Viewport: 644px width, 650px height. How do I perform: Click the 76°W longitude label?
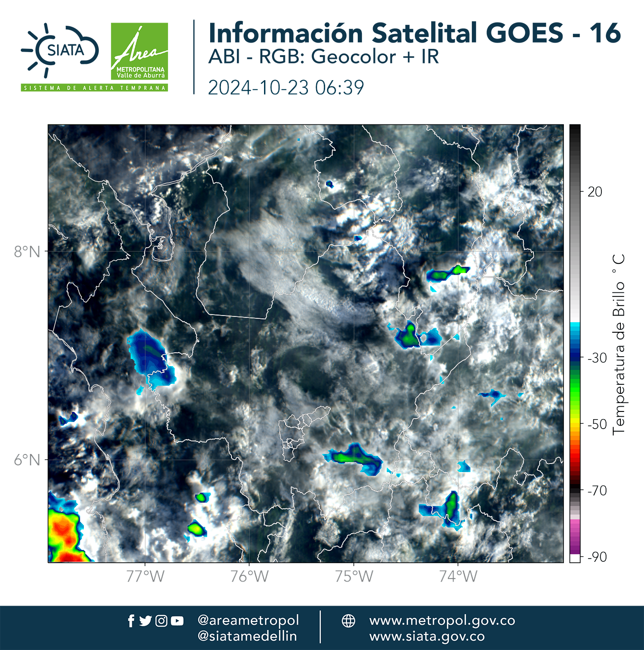pos(250,576)
